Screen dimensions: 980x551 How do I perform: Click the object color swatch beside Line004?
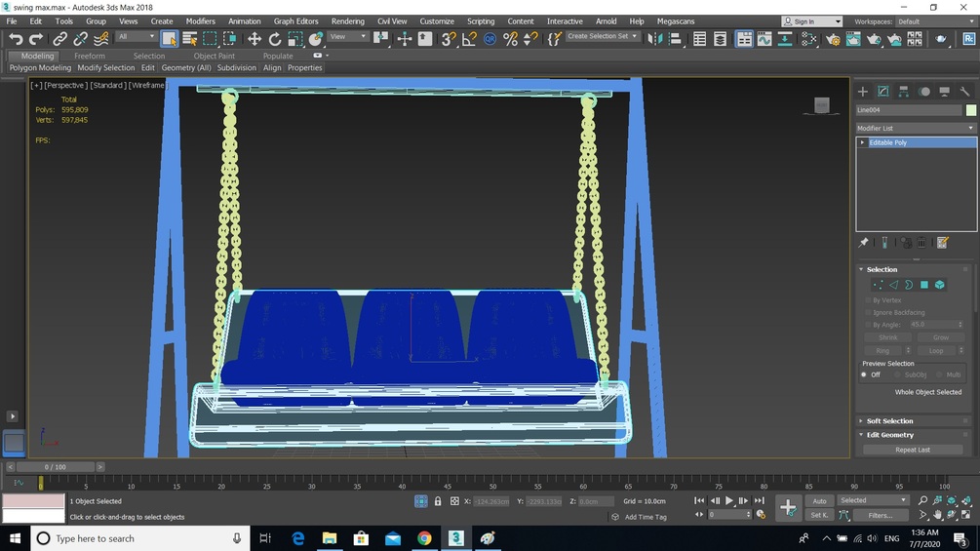click(970, 110)
